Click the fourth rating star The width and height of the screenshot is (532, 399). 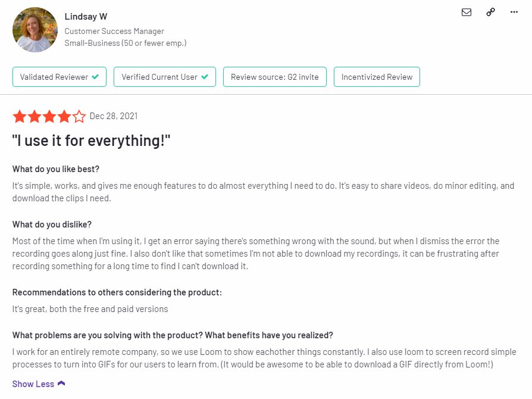coord(64,117)
